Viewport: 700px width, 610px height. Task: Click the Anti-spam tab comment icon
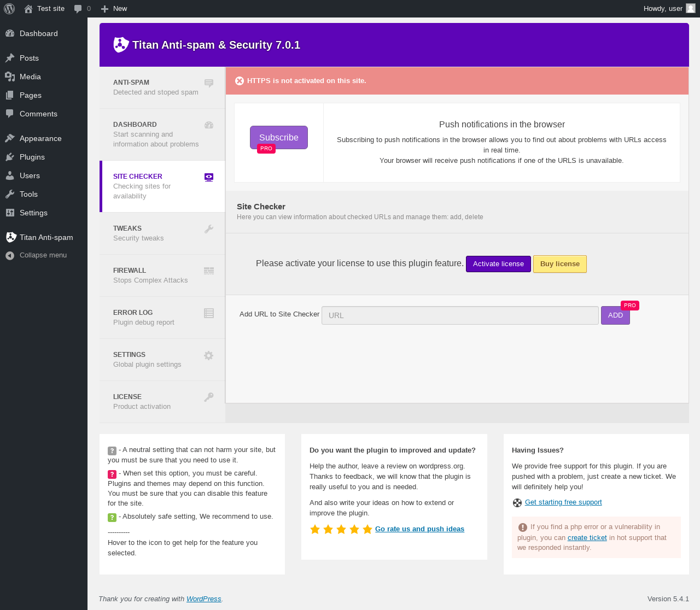coord(209,83)
